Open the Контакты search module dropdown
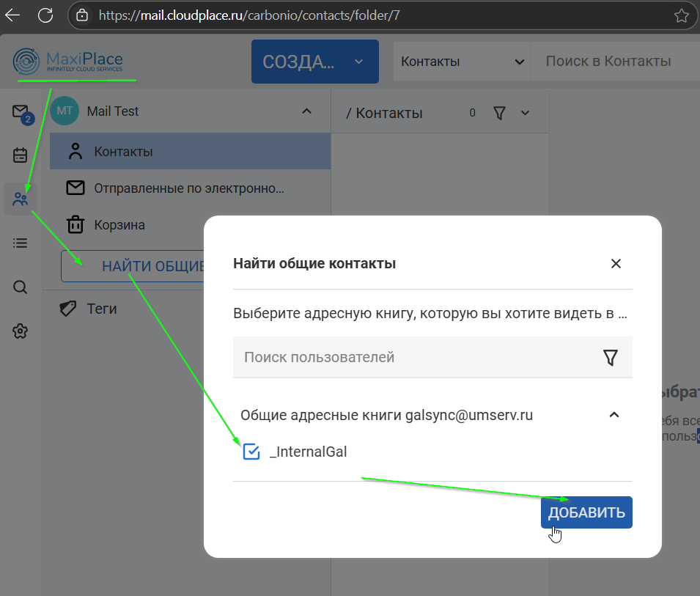This screenshot has height=596, width=700. click(x=462, y=62)
